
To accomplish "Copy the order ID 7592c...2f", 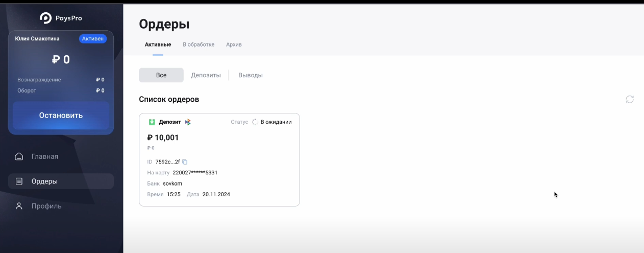I will click(185, 162).
